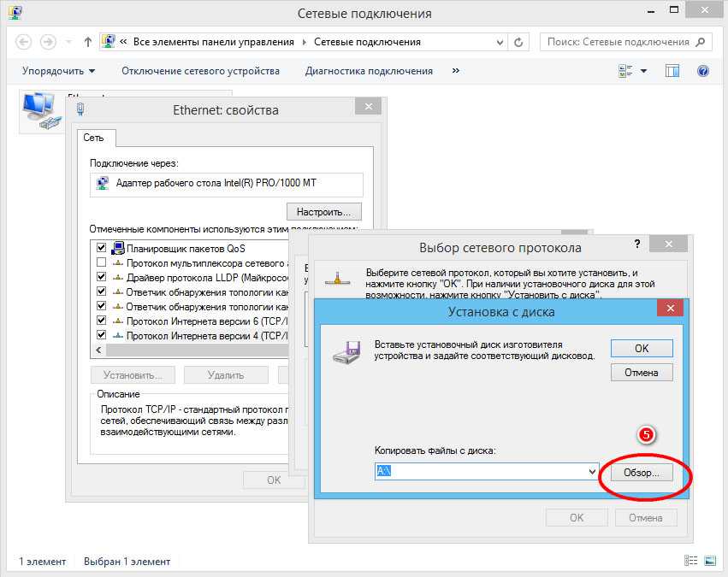Image resolution: width=728 pixels, height=577 pixels.
Task: Expand the Копировать файлы с диска combo box
Action: point(593,471)
